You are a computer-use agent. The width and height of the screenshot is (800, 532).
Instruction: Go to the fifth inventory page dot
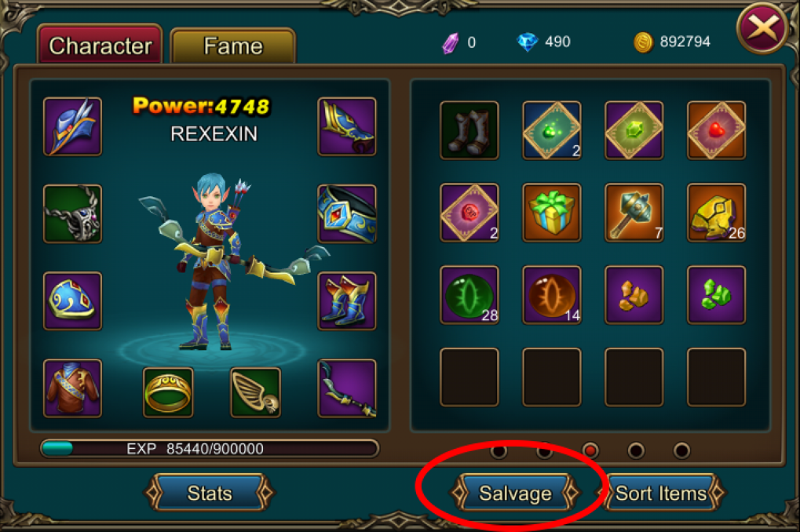(x=681, y=450)
